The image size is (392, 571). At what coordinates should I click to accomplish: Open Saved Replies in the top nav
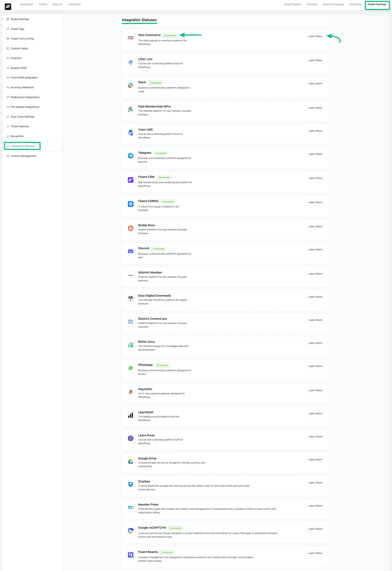(x=292, y=4)
